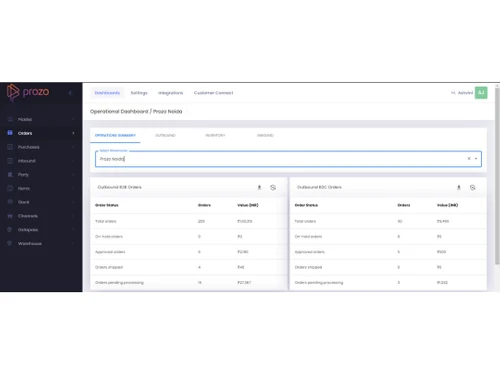500x375 pixels.
Task: Expand the Channels sidebar submenu arrow
Action: click(73, 216)
